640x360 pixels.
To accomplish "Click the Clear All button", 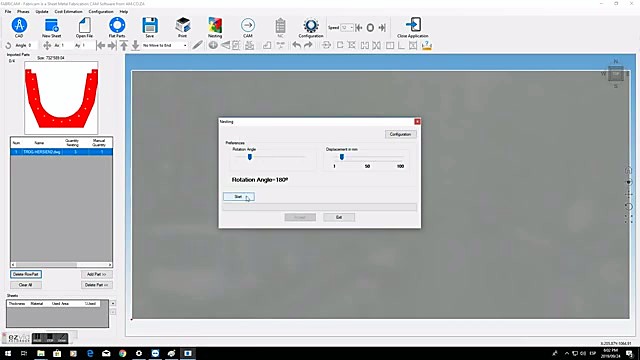I will (x=26, y=285).
